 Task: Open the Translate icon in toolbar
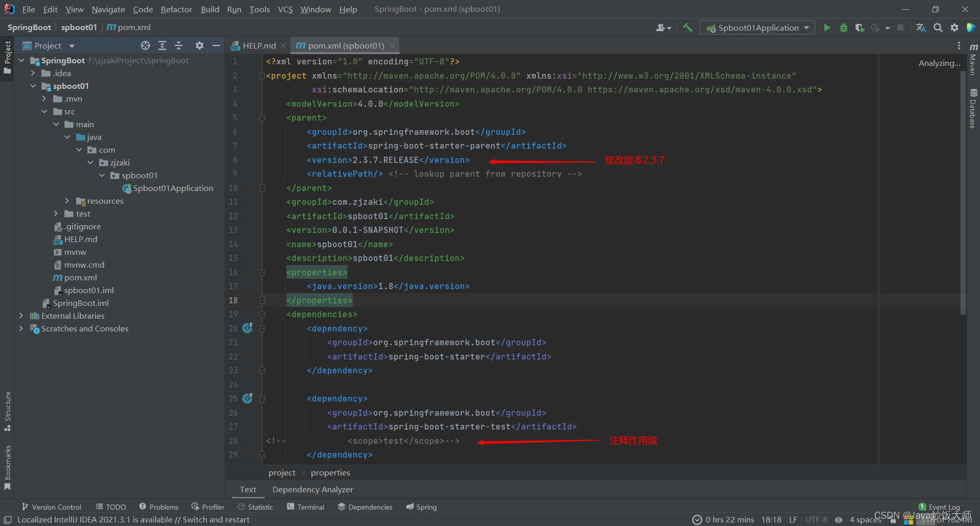point(921,28)
